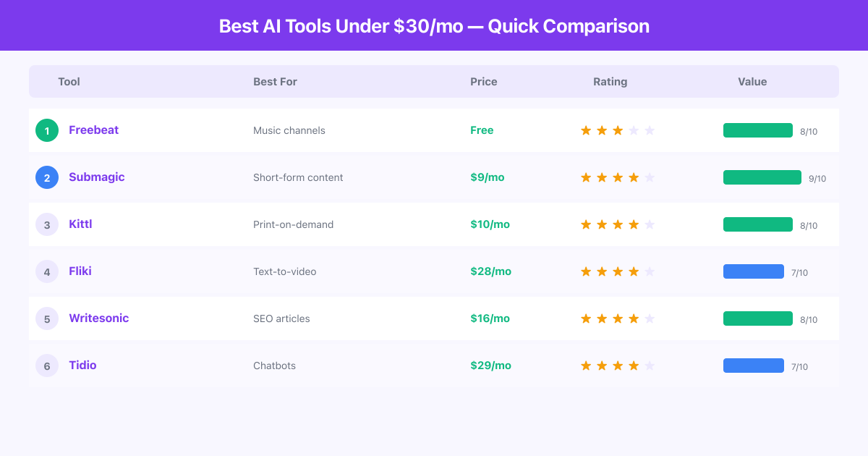Viewport: 868px width, 456px height.
Task: Select the rank 3 circle badge
Action: [x=47, y=224]
